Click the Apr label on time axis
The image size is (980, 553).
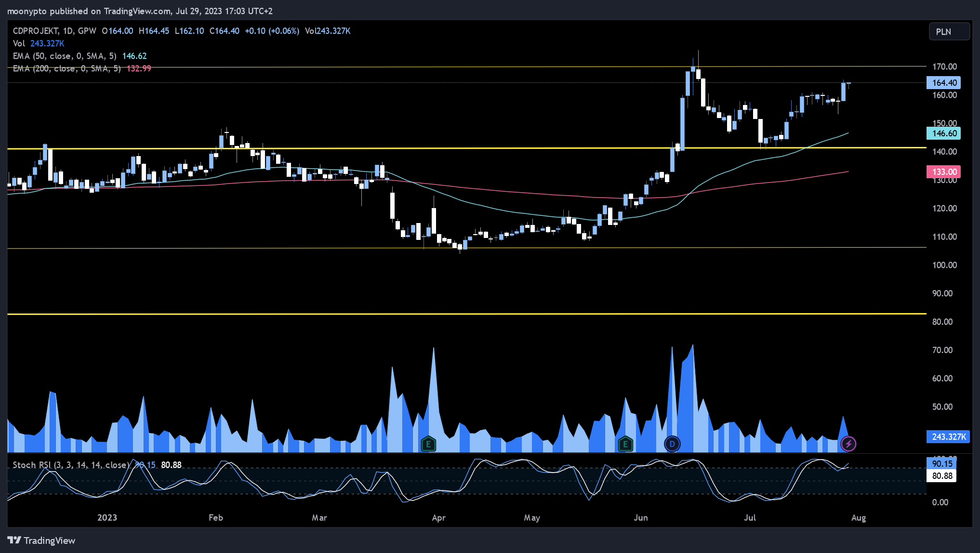[439, 518]
